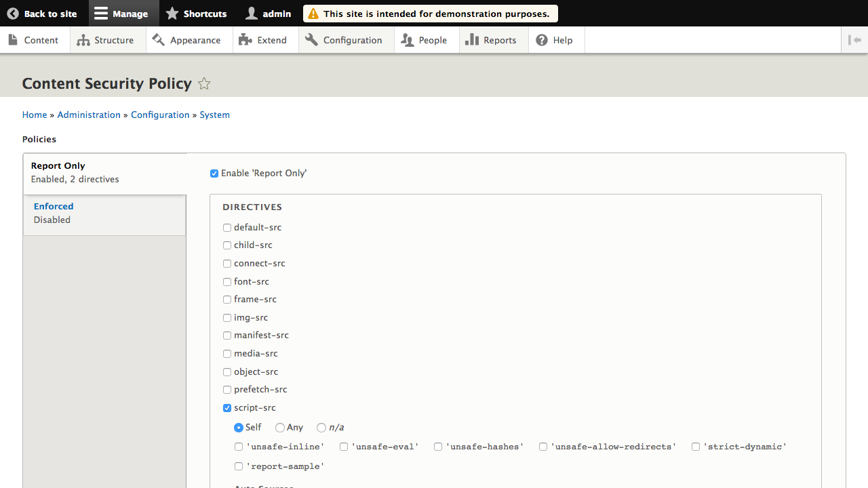Uncheck the script-src directive
868x488 pixels.
pos(227,408)
